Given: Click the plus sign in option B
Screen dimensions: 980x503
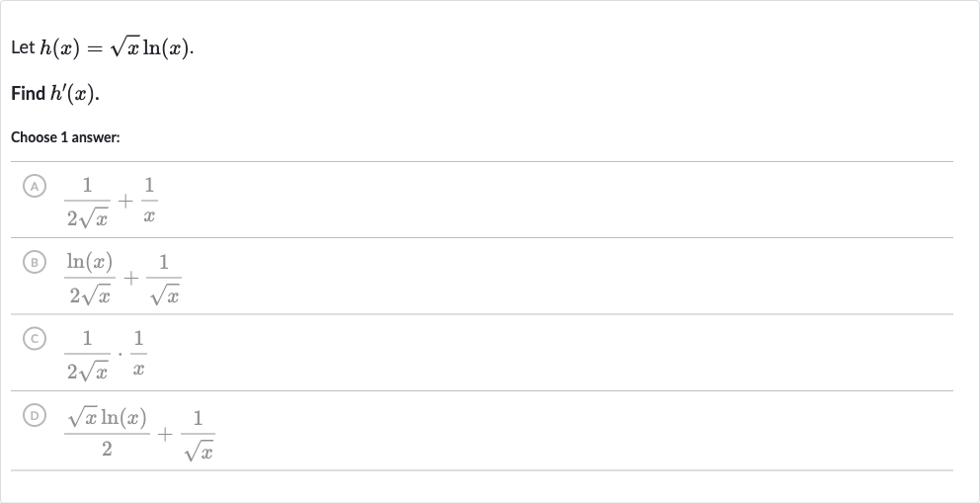Looking at the screenshot, I should pos(130,278).
